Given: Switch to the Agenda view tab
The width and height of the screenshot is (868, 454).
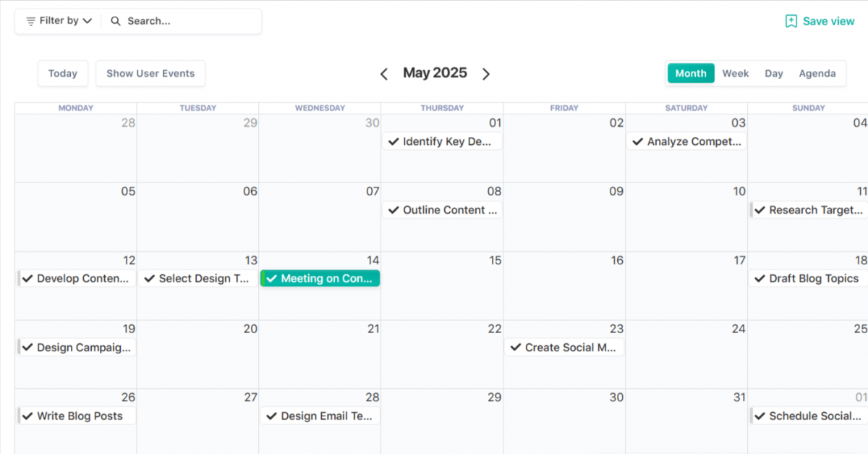Looking at the screenshot, I should coord(817,73).
